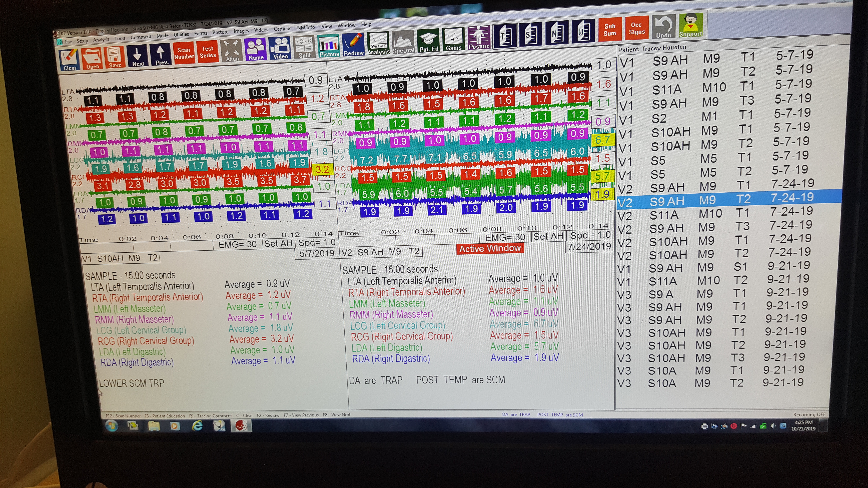The width and height of the screenshot is (868, 488).
Task: Open the Help menu
Action: (366, 24)
